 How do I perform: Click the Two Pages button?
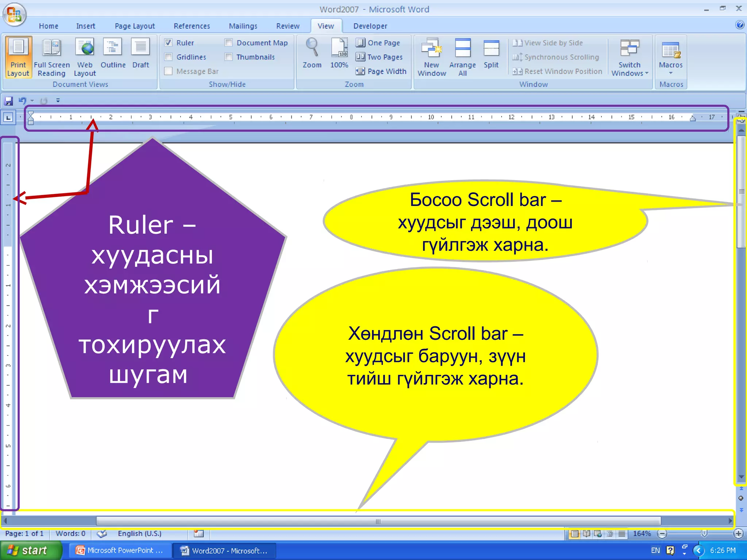[x=379, y=57]
